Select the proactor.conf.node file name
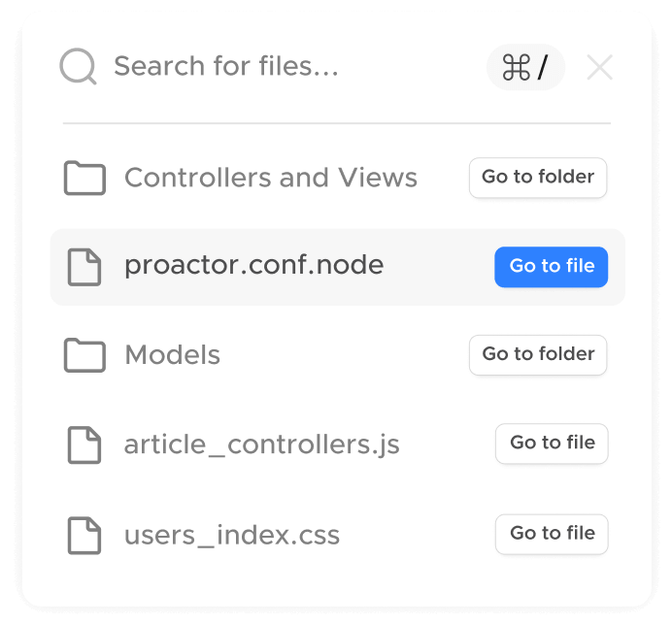This screenshot has height=625, width=672. pos(254,265)
